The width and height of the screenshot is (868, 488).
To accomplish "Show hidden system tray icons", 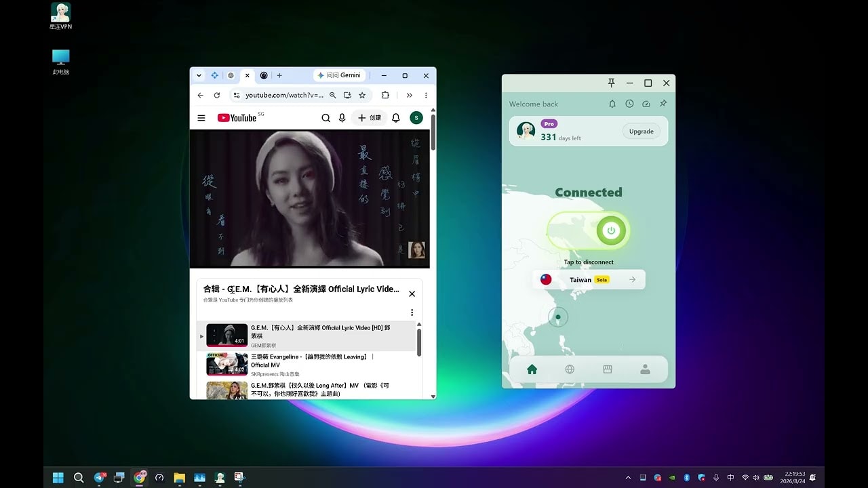I will (x=627, y=477).
